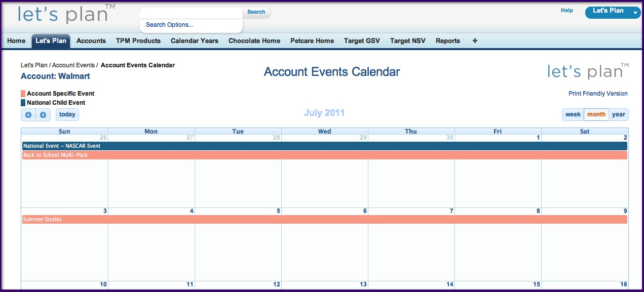644x292 pixels.
Task: Select day 2 Saturday cell number
Action: [625, 138]
